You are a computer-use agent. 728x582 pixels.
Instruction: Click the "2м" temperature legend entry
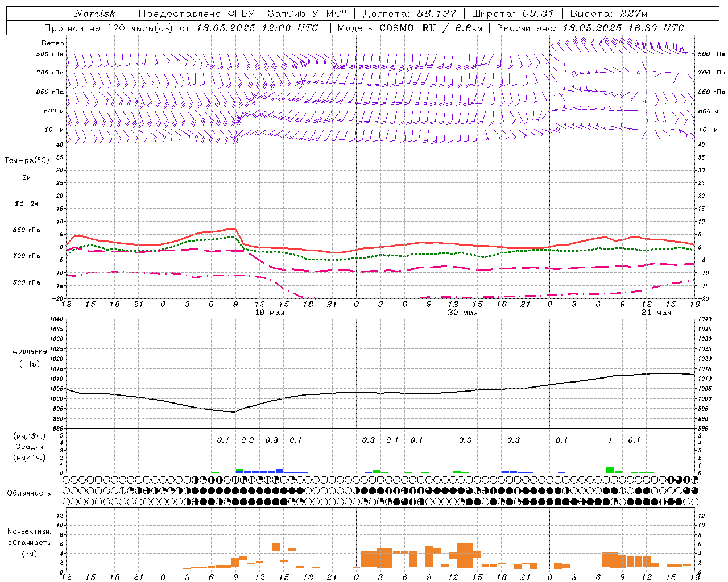pos(27,177)
